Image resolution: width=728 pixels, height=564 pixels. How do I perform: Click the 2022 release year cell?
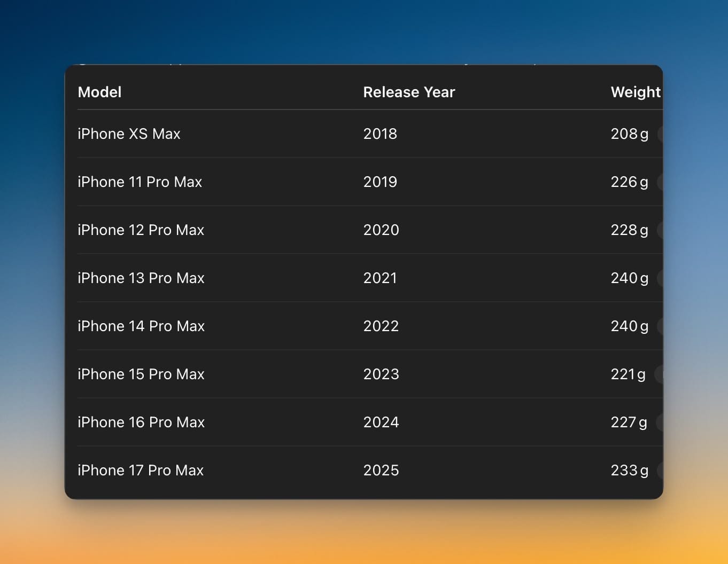click(381, 326)
